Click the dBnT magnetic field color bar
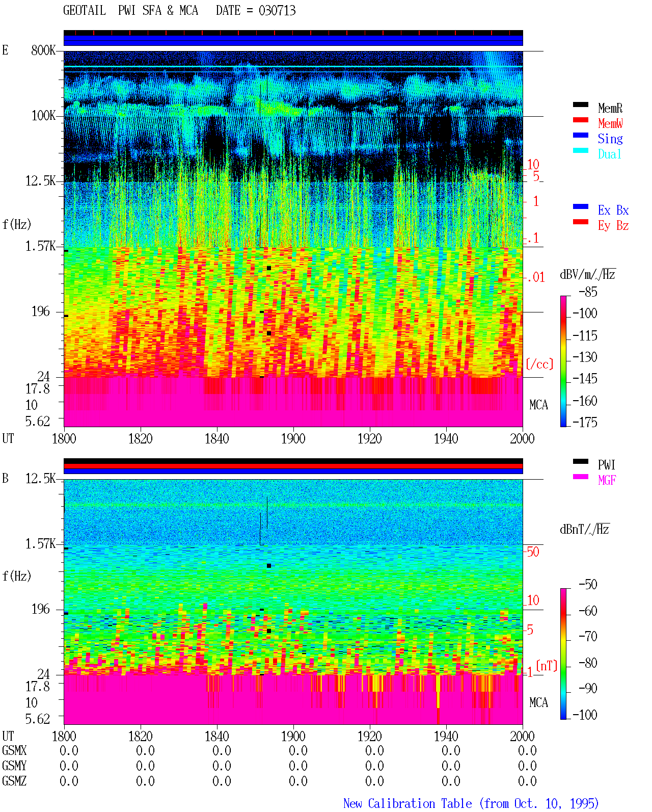 [x=563, y=654]
